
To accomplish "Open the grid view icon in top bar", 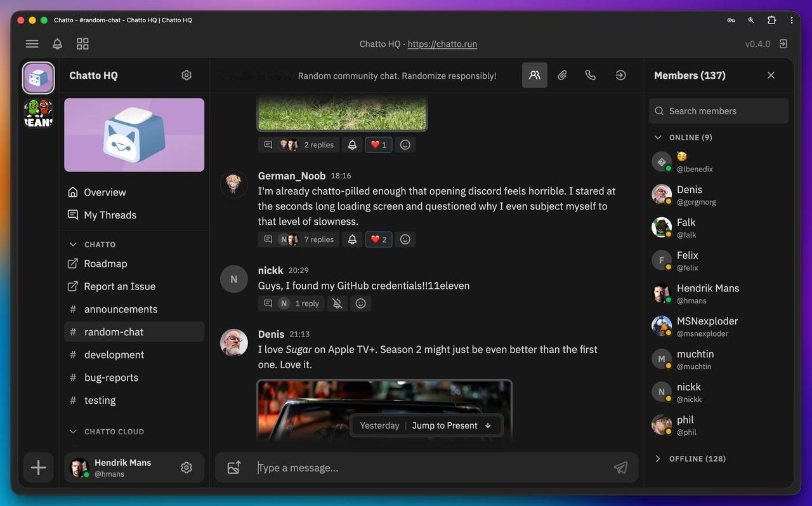I will click(x=82, y=44).
